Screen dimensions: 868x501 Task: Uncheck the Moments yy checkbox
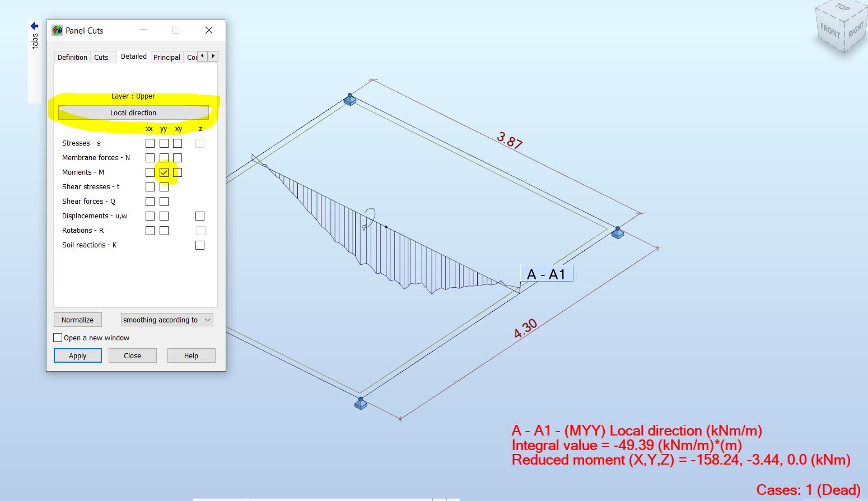point(163,172)
